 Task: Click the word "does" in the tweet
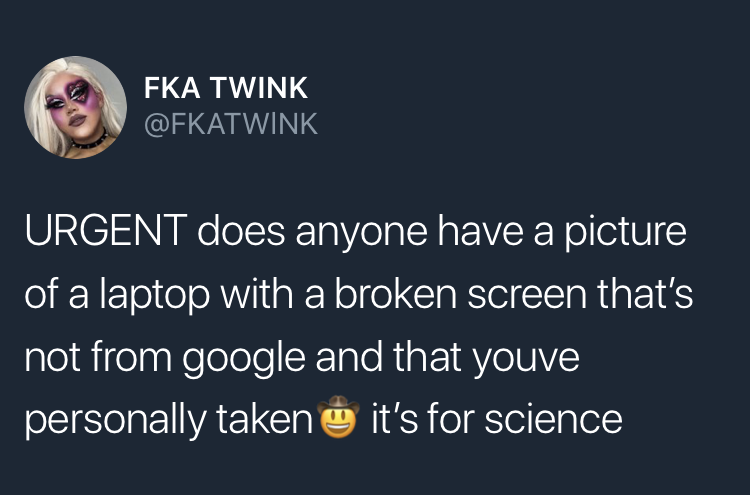(237, 237)
